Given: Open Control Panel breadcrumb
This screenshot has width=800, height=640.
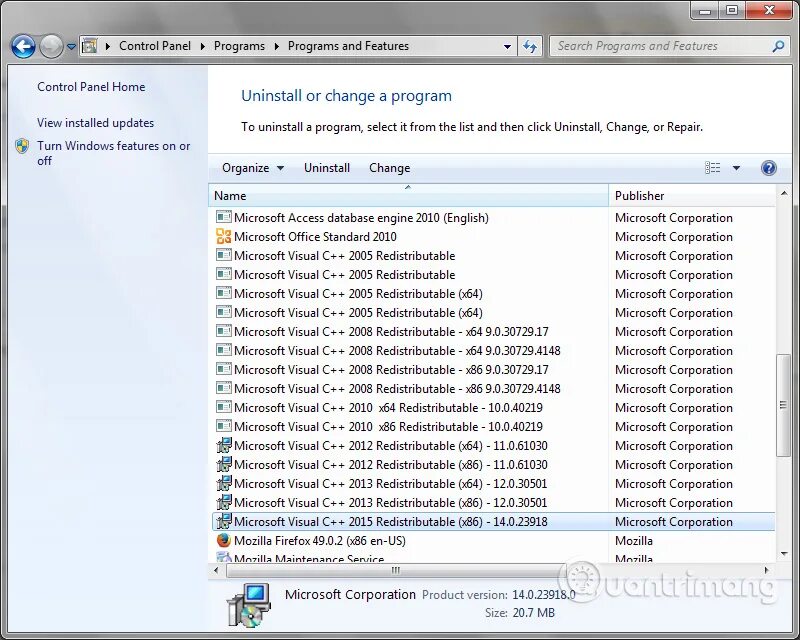Looking at the screenshot, I should [155, 46].
